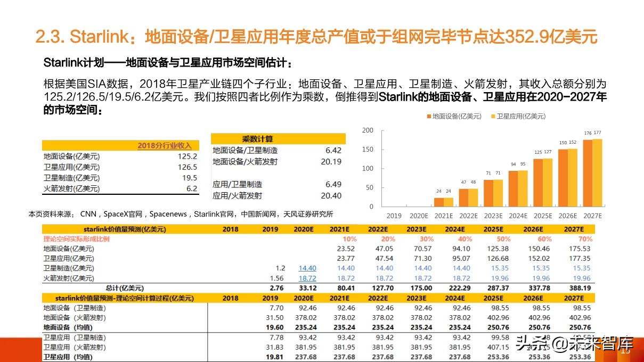Image resolution: width=644 pixels, height=362 pixels.
Task: Click the 176 data label above the 2027E bar
Action: click(x=588, y=133)
